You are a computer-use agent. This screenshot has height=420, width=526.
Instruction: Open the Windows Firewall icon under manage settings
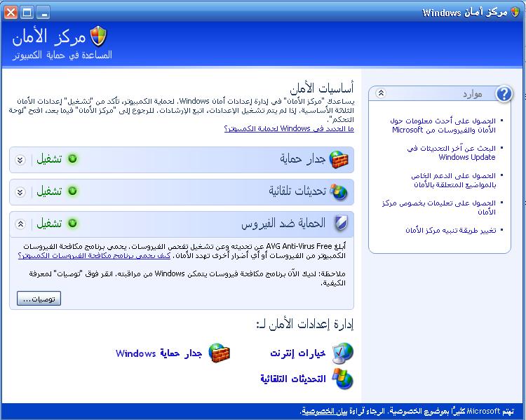click(x=219, y=353)
